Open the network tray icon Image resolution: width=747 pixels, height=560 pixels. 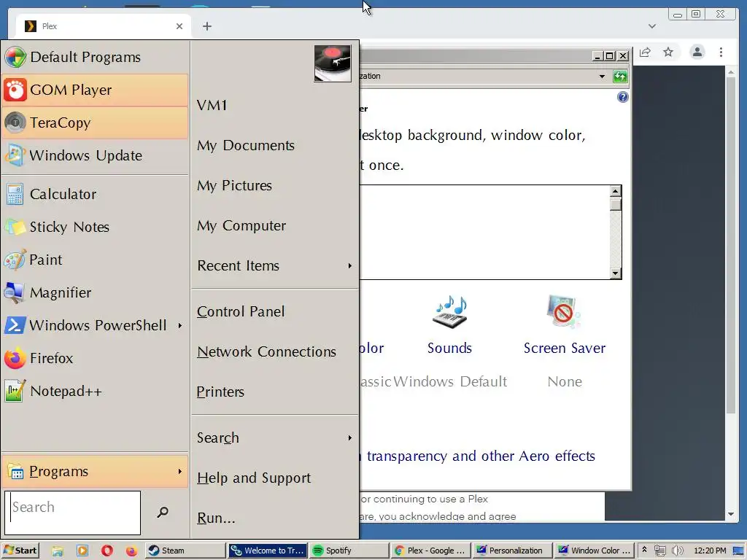(x=659, y=551)
